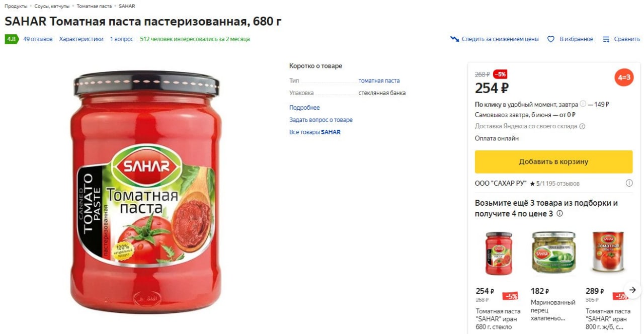The width and height of the screenshot is (644, 334).
Task: Open Все товары SAHAR link
Action: click(x=315, y=132)
